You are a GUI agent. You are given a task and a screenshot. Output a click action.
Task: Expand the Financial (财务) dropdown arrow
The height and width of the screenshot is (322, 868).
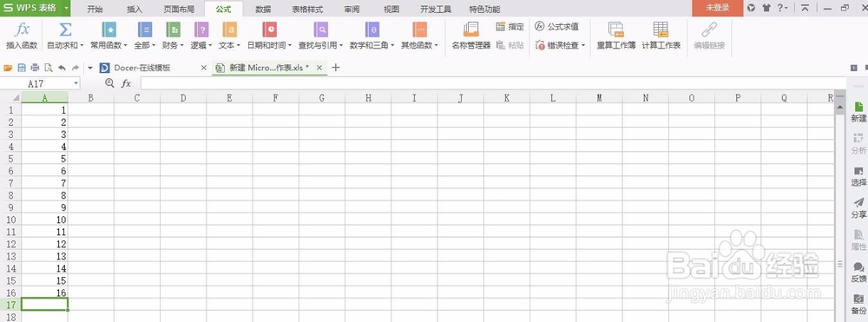(x=182, y=46)
